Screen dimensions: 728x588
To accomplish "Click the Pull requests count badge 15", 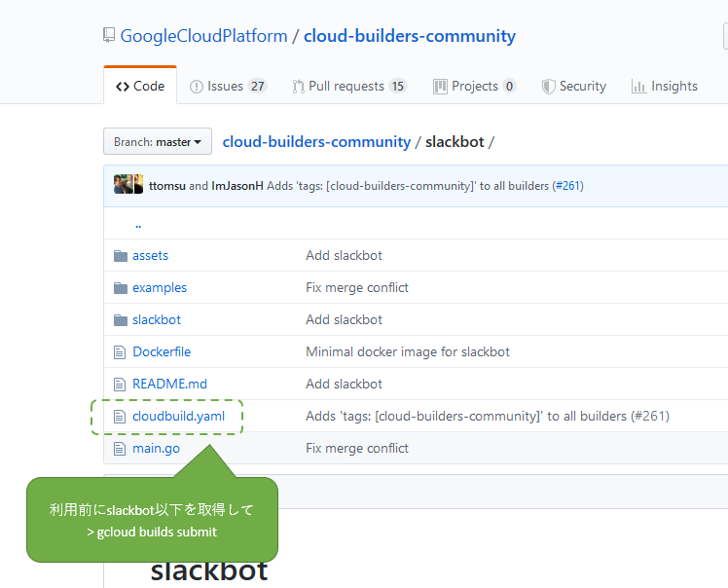I will [x=398, y=87].
